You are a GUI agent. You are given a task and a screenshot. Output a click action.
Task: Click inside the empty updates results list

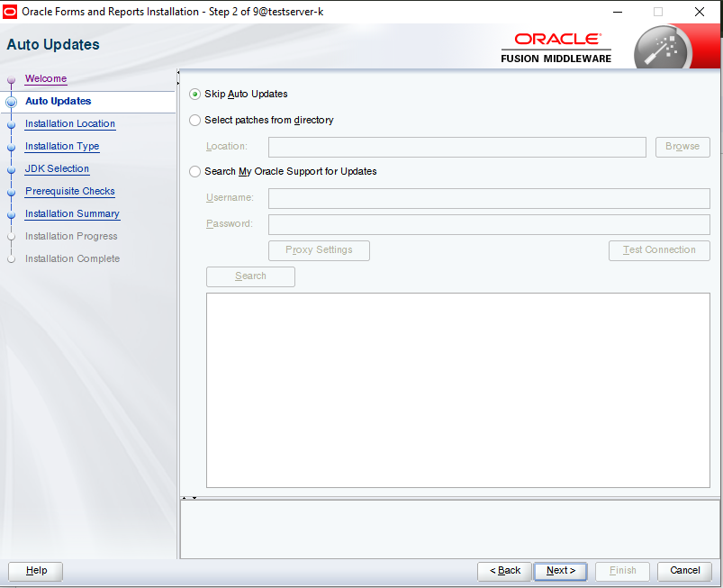pos(458,390)
